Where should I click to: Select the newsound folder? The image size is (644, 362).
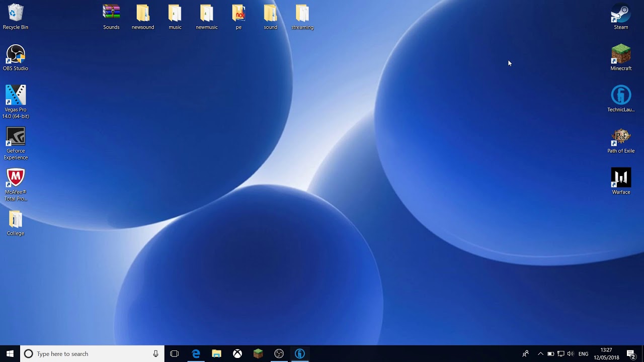point(143,17)
